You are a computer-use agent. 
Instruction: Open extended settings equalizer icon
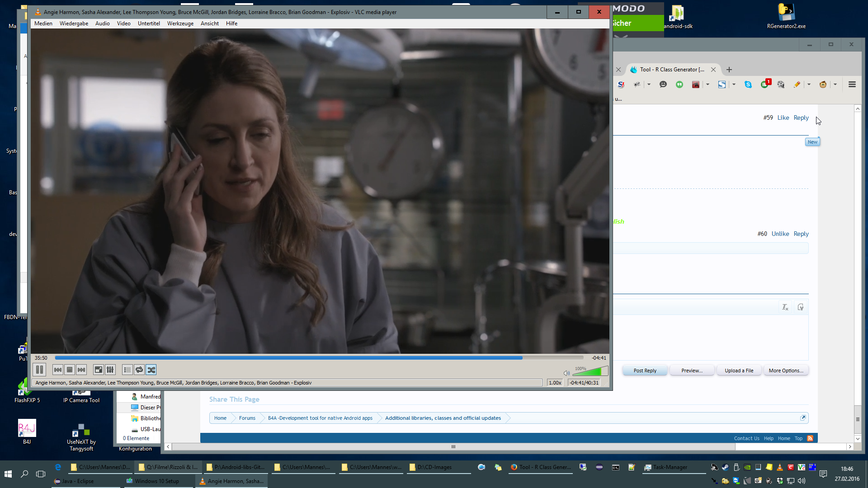click(x=110, y=370)
